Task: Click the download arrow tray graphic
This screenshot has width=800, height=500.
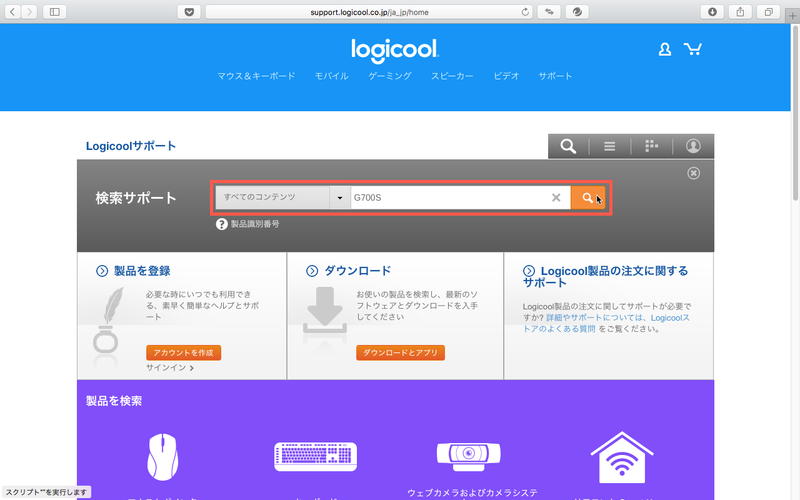Action: click(325, 310)
